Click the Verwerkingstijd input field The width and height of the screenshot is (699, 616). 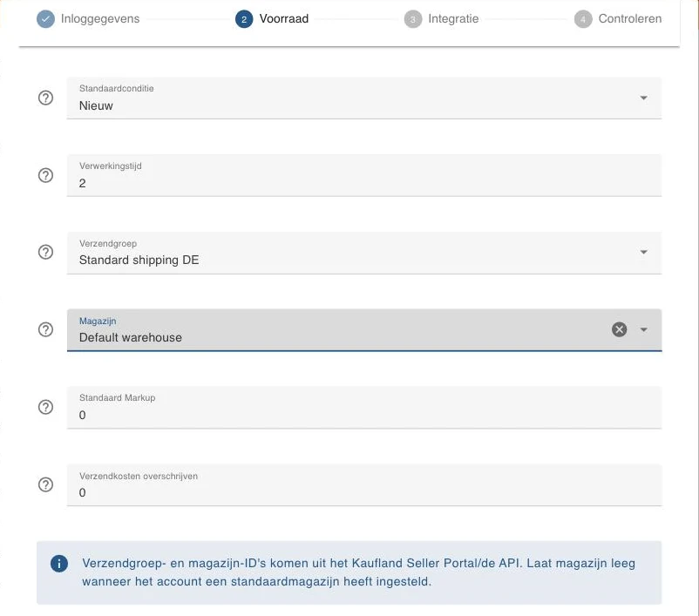point(364,175)
